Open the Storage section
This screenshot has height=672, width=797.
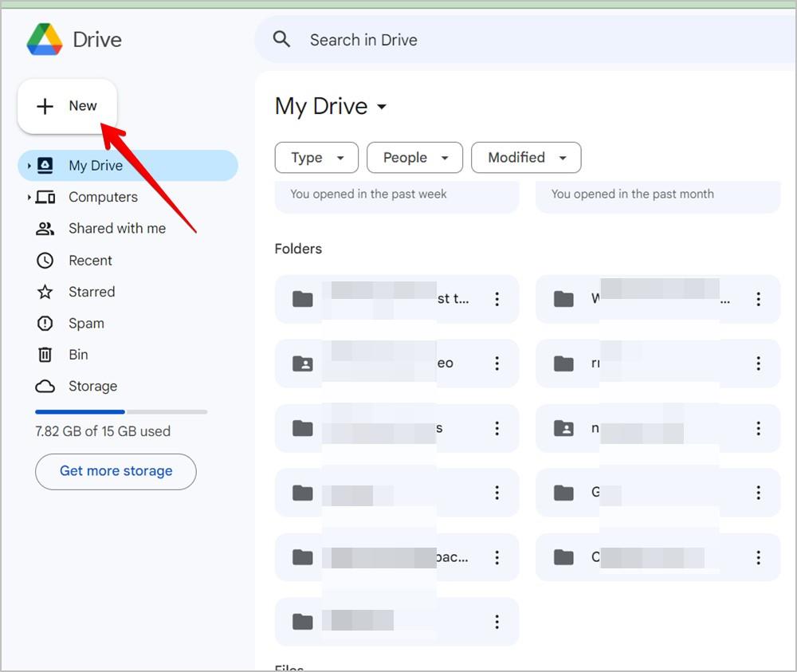tap(93, 387)
